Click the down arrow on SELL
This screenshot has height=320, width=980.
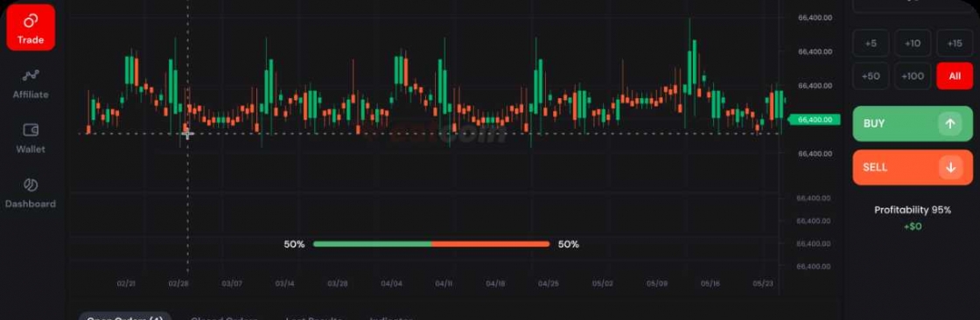click(x=949, y=168)
